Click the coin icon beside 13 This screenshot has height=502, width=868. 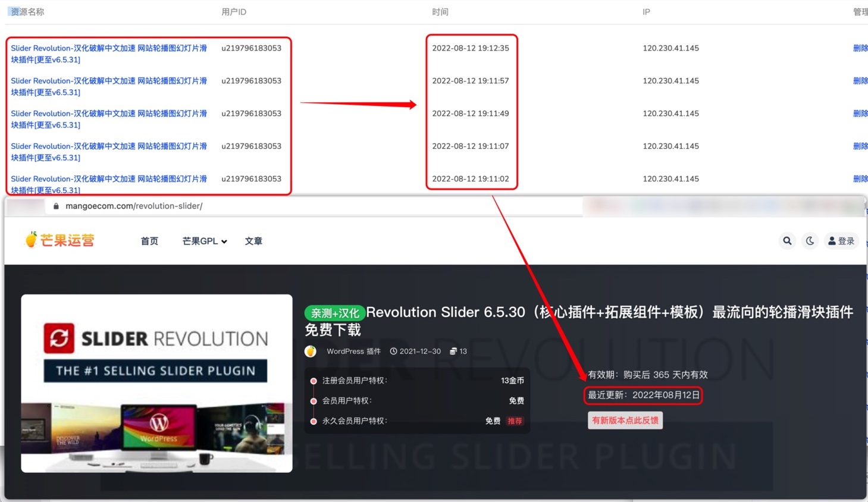453,352
